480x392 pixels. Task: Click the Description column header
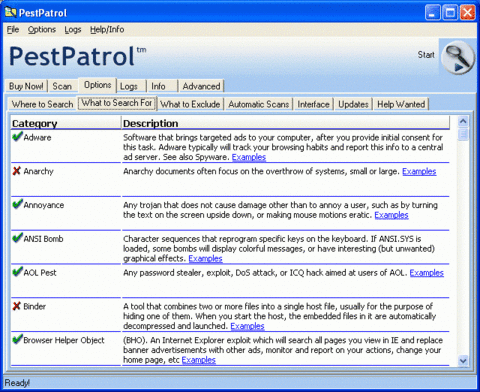tap(286, 123)
